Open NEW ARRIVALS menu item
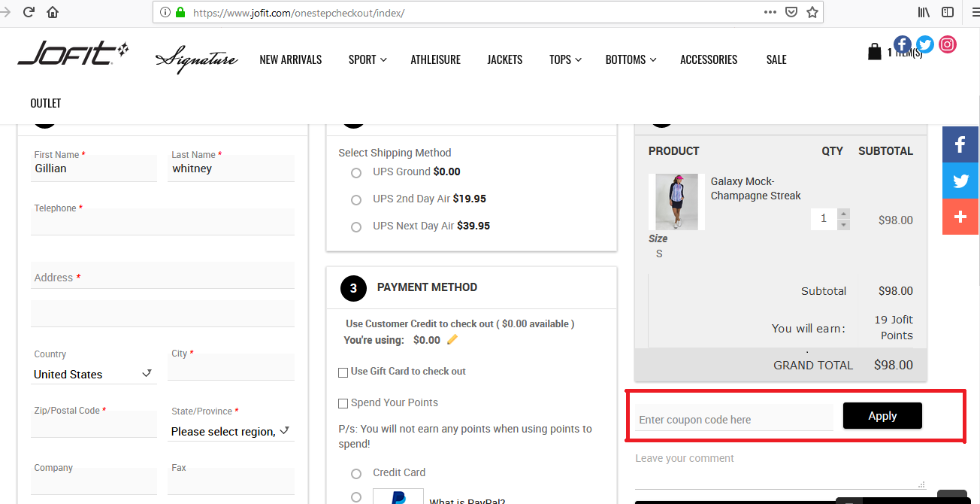The image size is (980, 504). click(x=291, y=59)
